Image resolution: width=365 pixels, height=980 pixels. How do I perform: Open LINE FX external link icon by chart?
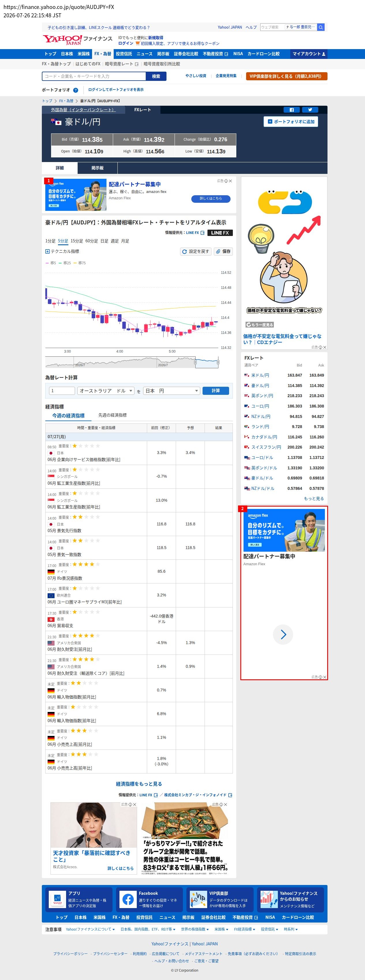(203, 233)
